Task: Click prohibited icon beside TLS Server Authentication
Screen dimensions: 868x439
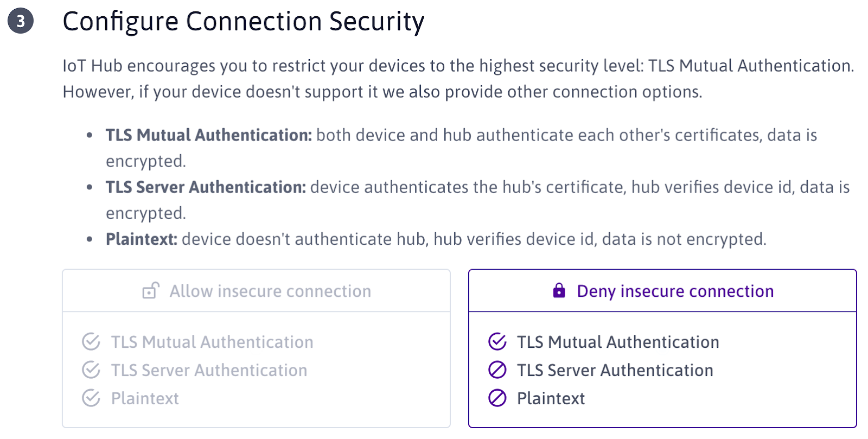Action: pyautogui.click(x=497, y=370)
